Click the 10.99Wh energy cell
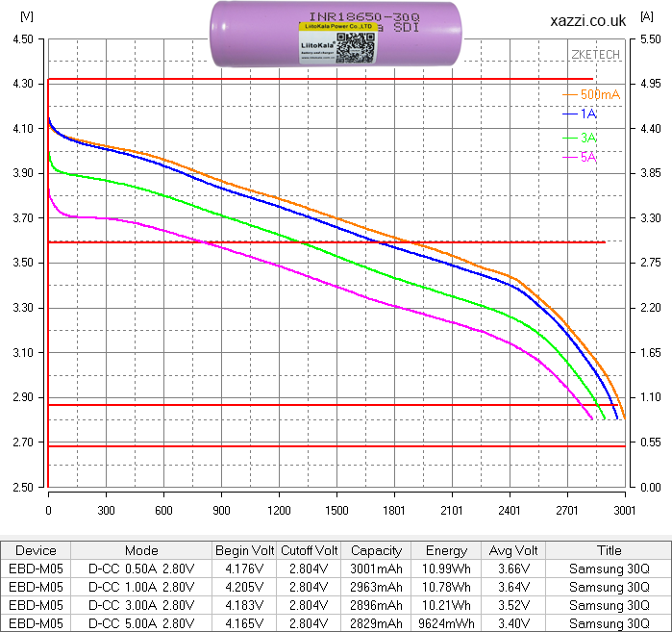The image size is (672, 632). [x=446, y=569]
